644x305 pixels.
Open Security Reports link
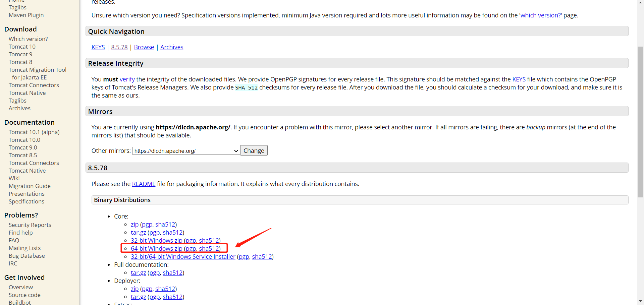[x=30, y=225]
